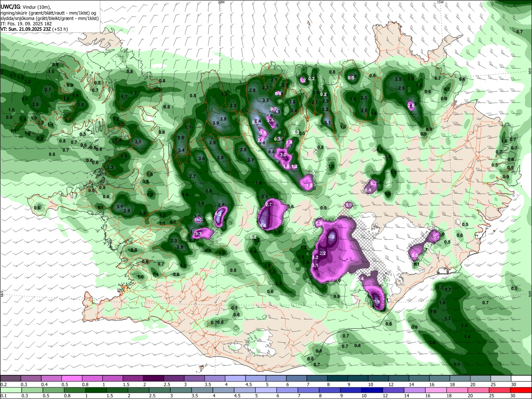Click the 'VT: Sun. 21.09.2025 23Z' line
The image size is (532, 399).
pyautogui.click(x=26, y=29)
